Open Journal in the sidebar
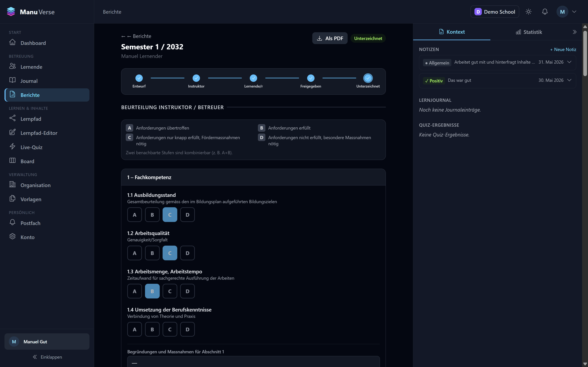Image resolution: width=588 pixels, height=367 pixels. pos(47,81)
